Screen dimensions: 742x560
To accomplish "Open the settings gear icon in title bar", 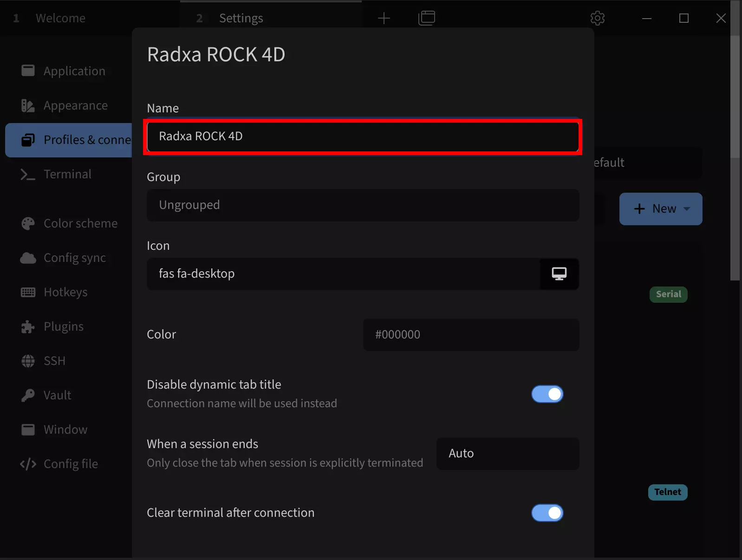I will click(x=597, y=18).
